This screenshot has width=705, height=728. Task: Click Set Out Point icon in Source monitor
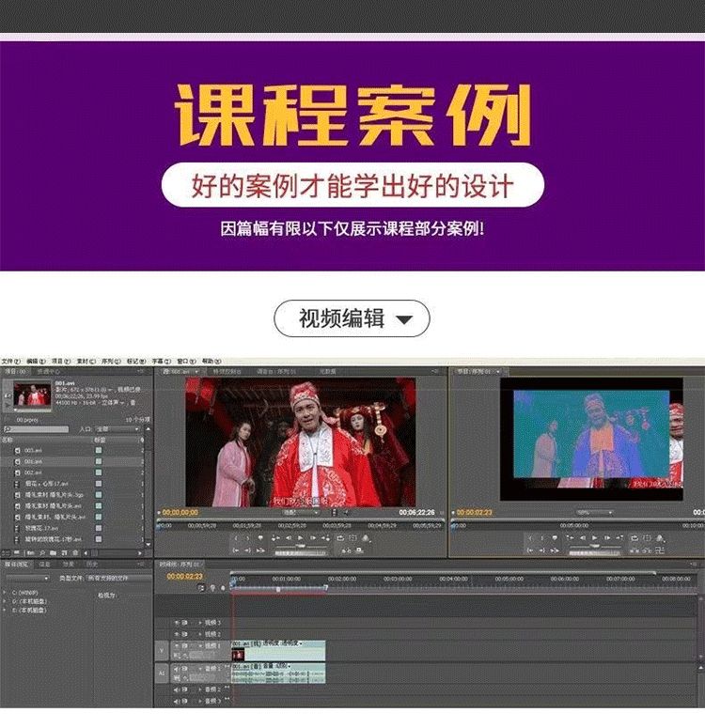(x=248, y=538)
